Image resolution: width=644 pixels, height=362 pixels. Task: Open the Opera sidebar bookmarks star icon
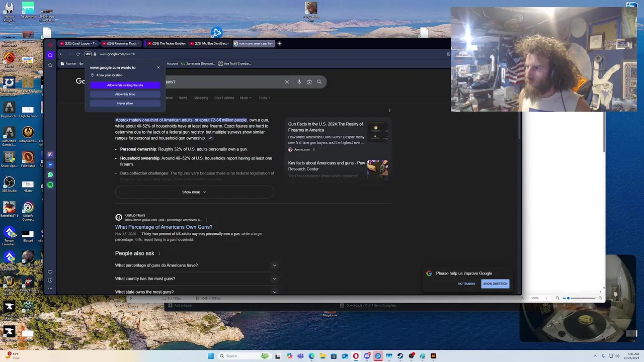50,65
